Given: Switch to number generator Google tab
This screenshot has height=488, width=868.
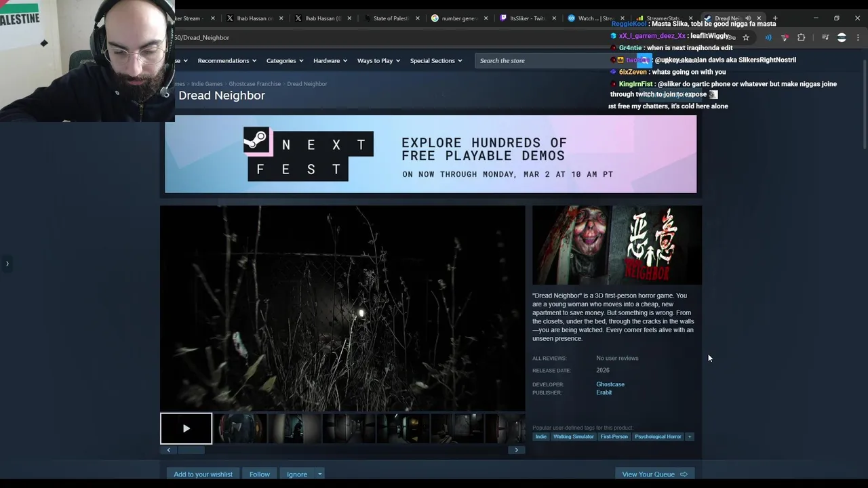Looking at the screenshot, I should (x=459, y=18).
